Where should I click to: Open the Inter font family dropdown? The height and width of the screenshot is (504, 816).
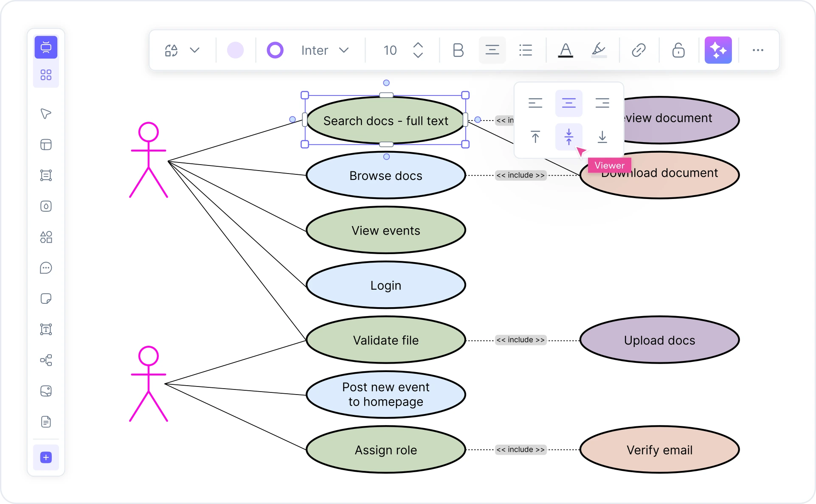click(x=325, y=50)
